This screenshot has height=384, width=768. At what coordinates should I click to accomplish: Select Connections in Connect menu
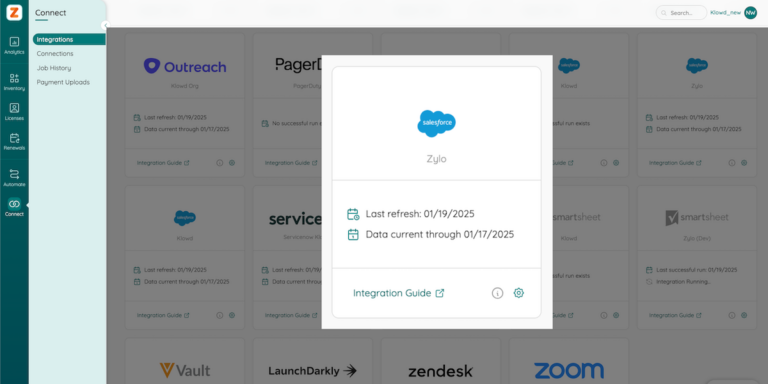pos(55,53)
